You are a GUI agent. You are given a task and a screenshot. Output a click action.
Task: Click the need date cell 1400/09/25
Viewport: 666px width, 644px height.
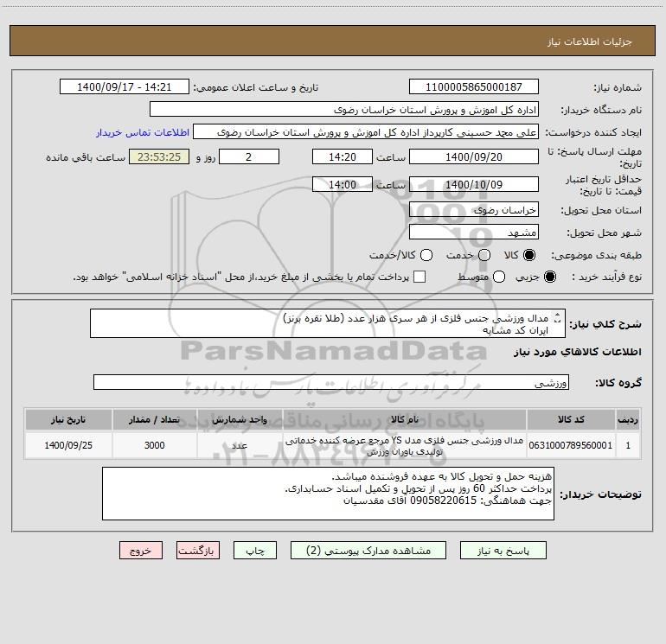click(x=68, y=445)
